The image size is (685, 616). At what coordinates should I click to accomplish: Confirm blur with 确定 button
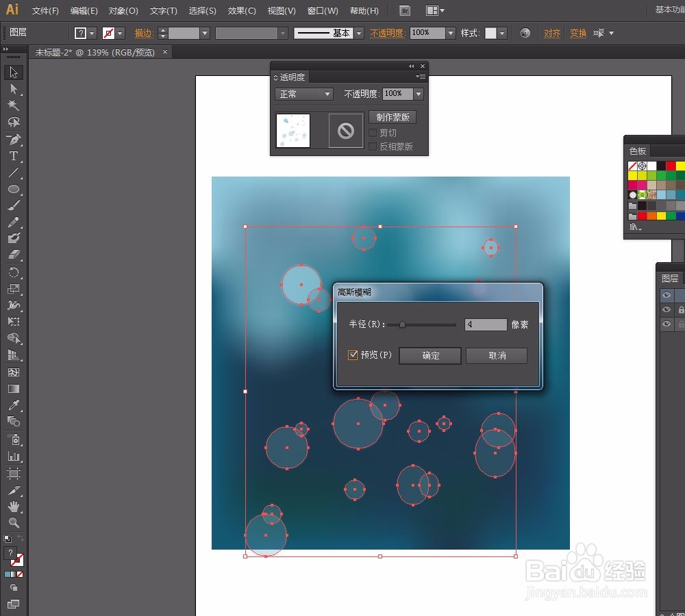click(x=430, y=355)
